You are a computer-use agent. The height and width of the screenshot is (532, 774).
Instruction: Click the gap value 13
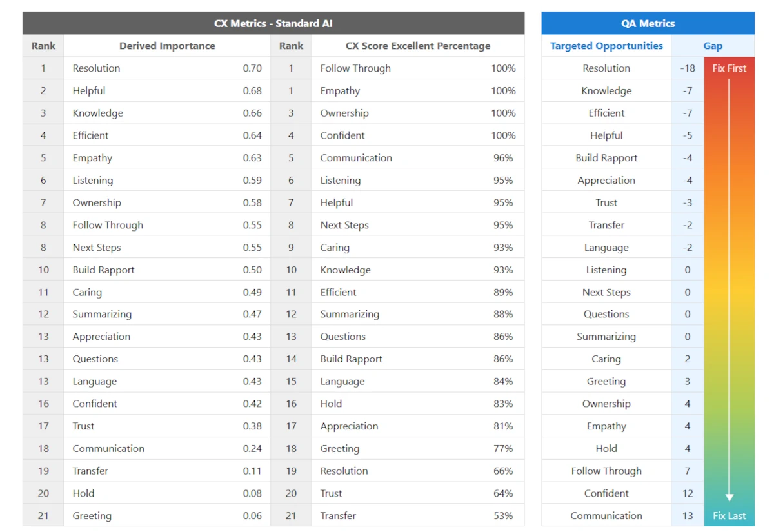point(688,516)
